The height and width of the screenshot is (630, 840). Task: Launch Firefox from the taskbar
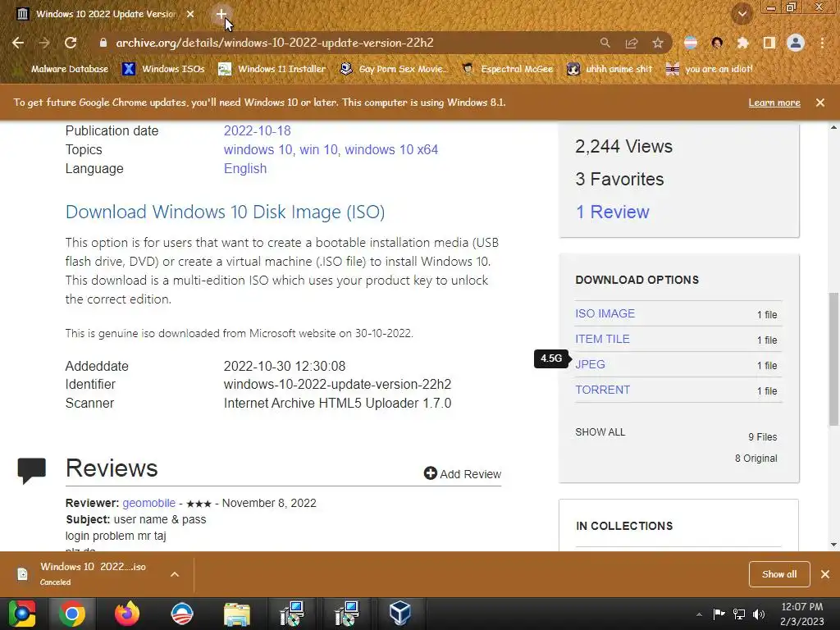pyautogui.click(x=127, y=614)
